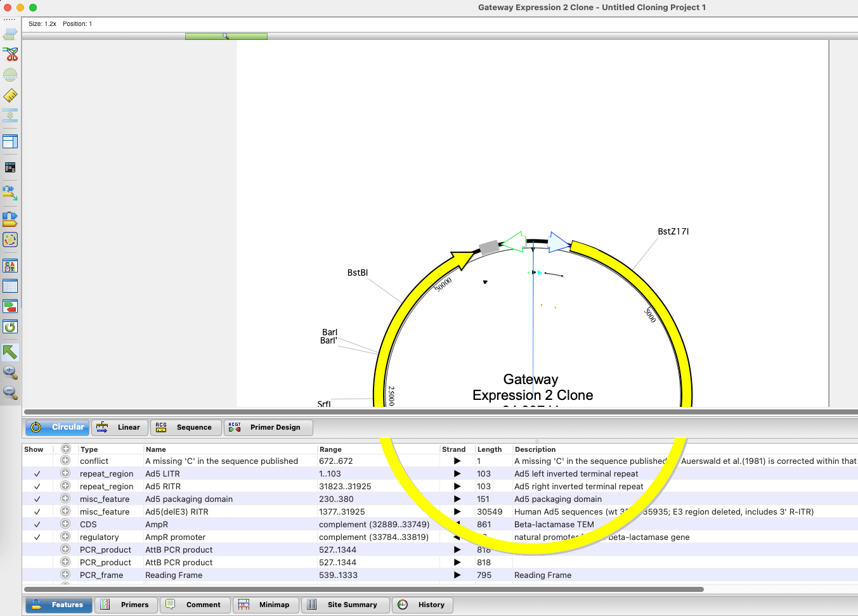This screenshot has height=616, width=858.
Task: Click the black grid icon in left toolbar
Action: coord(10,167)
